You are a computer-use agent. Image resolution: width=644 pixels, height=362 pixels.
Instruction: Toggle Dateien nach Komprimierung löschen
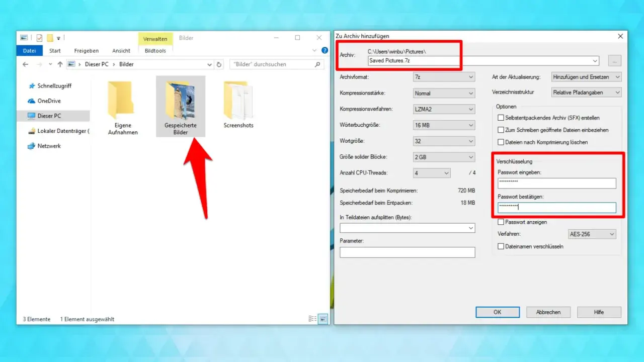(x=501, y=142)
